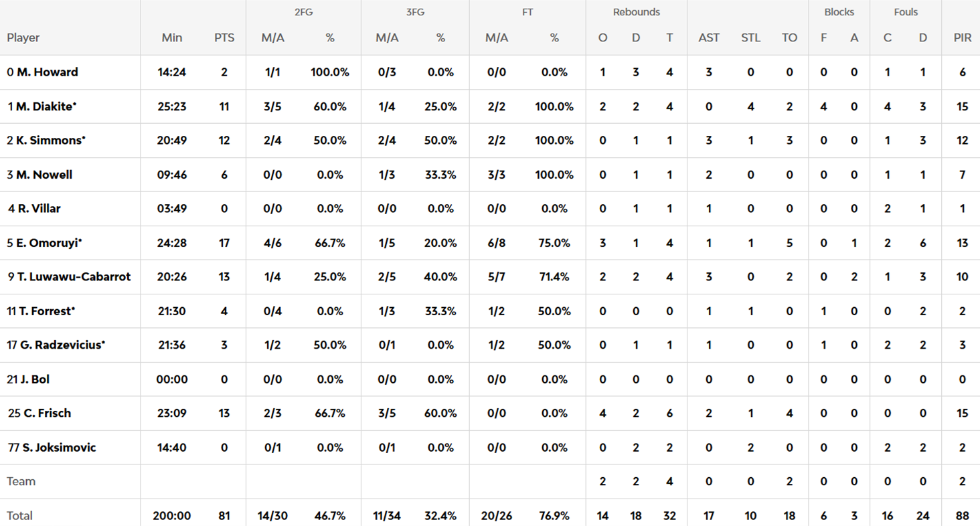Open M. Howard's player profile link
The height and width of the screenshot is (526, 980).
click(x=47, y=72)
